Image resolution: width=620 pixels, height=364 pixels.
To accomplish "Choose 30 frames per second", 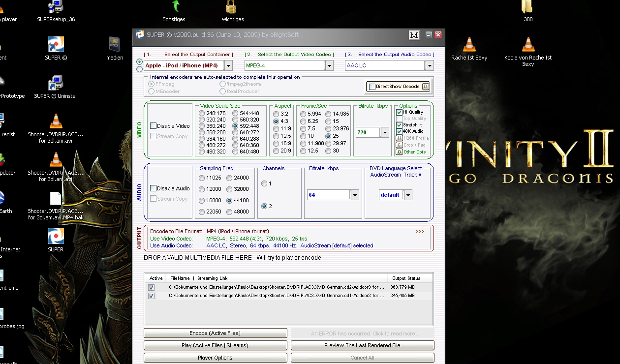I will pos(328,151).
